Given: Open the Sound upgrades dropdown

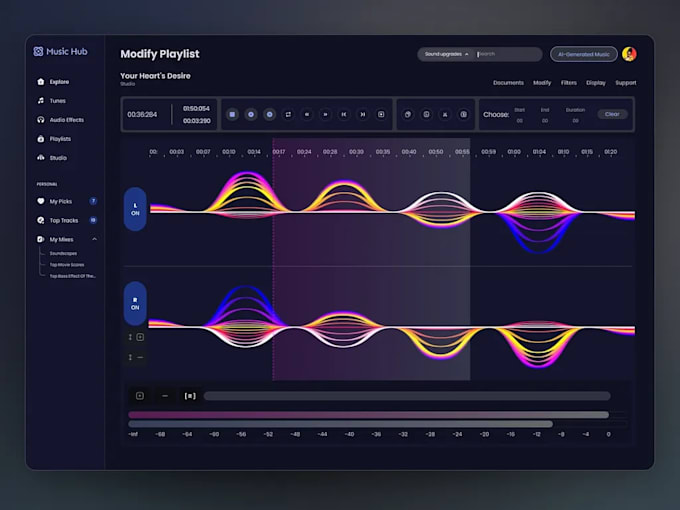Looking at the screenshot, I should click(447, 54).
